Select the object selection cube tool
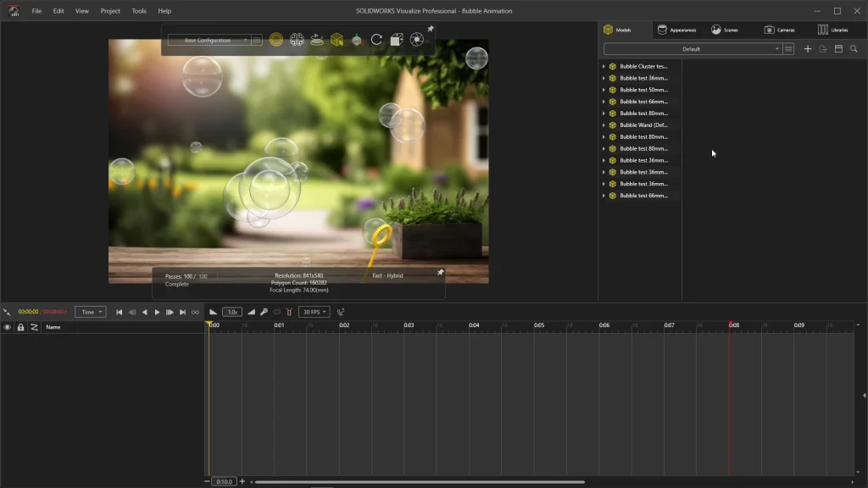Screen dimensions: 868x488 (337, 40)
